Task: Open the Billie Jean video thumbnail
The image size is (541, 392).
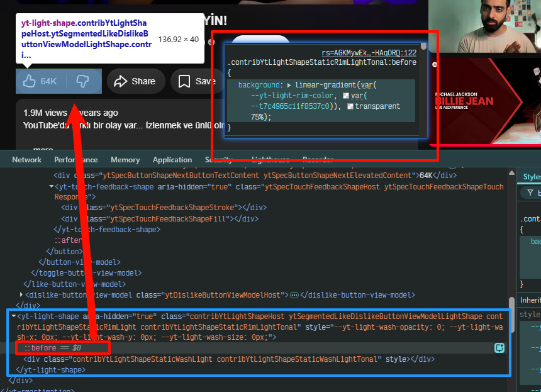Action: (x=485, y=101)
